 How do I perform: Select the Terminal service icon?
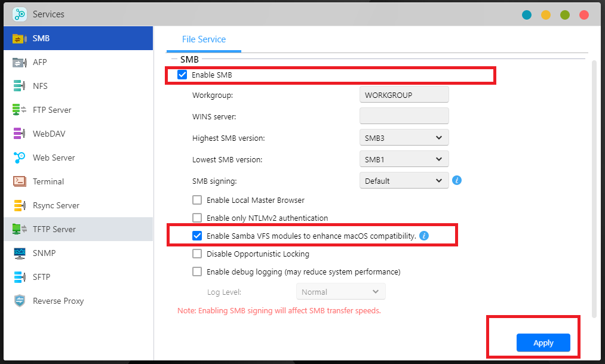coord(20,181)
